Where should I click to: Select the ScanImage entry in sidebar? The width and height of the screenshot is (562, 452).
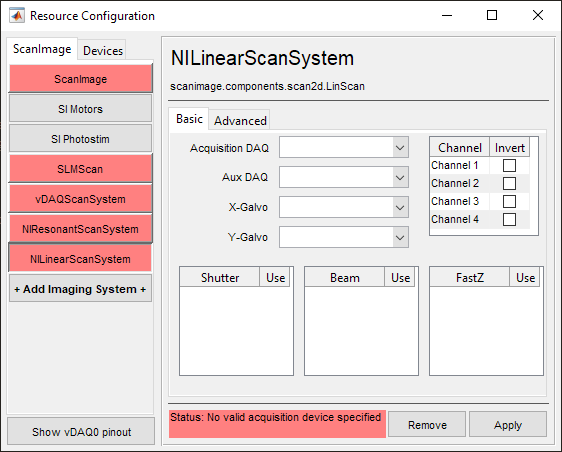coord(80,79)
